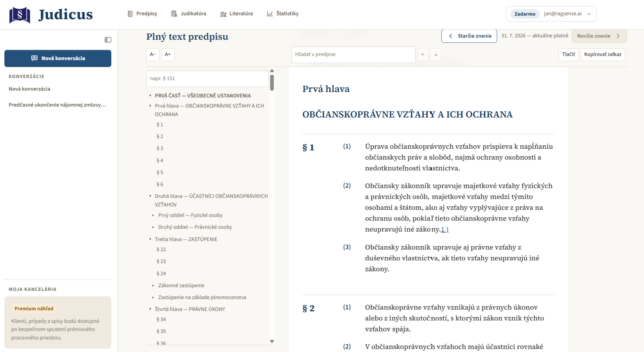644x352 pixels.
Task: Decrease font size with A−
Action: (x=153, y=54)
